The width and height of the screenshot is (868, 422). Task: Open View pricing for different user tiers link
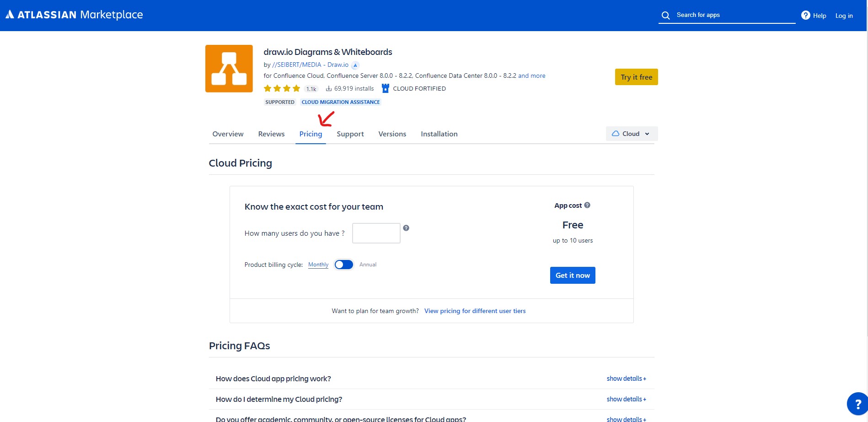click(475, 311)
